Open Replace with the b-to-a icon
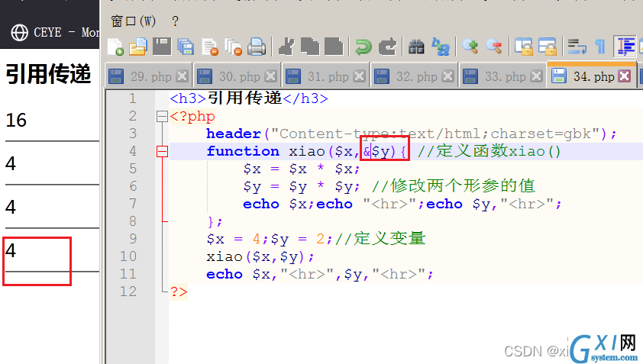The image size is (643, 364). coord(440,47)
